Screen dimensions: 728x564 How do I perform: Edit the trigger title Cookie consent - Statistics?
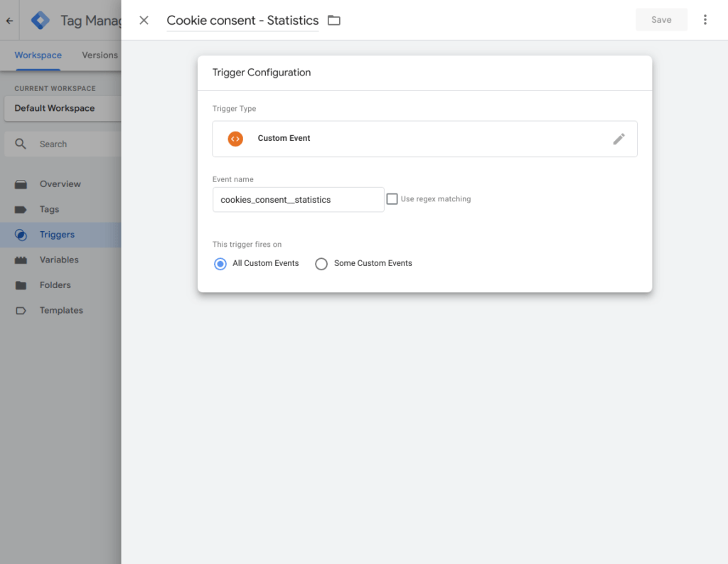click(242, 21)
